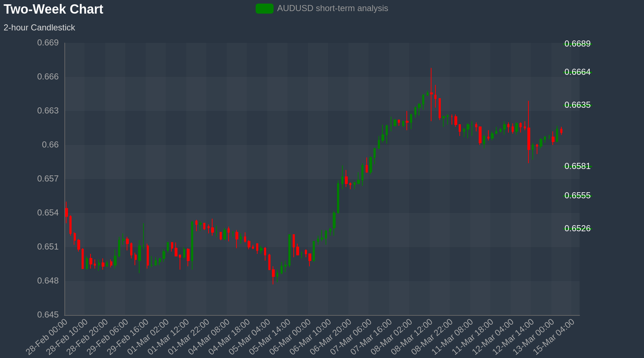The image size is (644, 358).
Task: Click the 29-Feb 06:00 x-axis label
Action: click(x=108, y=337)
